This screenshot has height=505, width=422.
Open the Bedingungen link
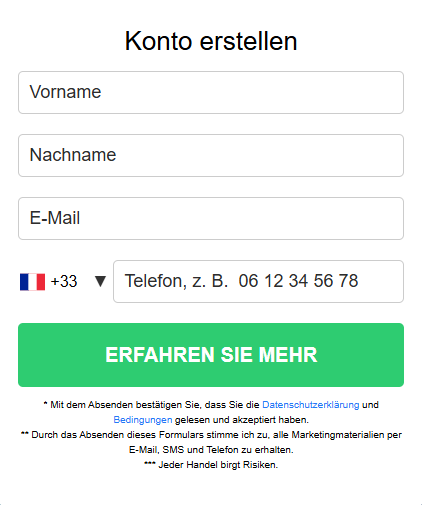143,420
